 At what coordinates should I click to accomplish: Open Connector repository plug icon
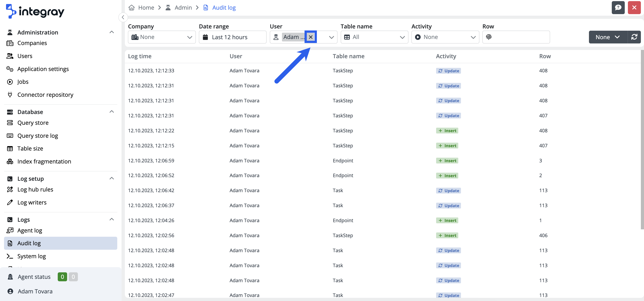(x=10, y=95)
